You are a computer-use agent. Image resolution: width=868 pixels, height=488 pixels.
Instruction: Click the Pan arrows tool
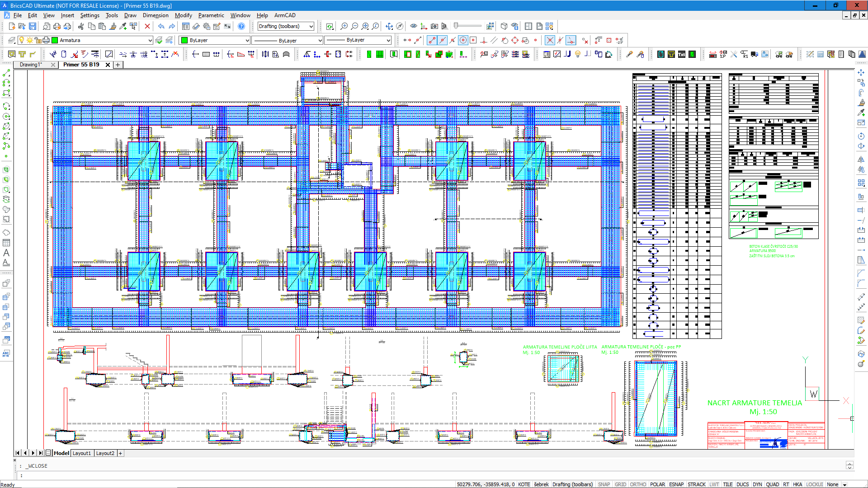389,27
